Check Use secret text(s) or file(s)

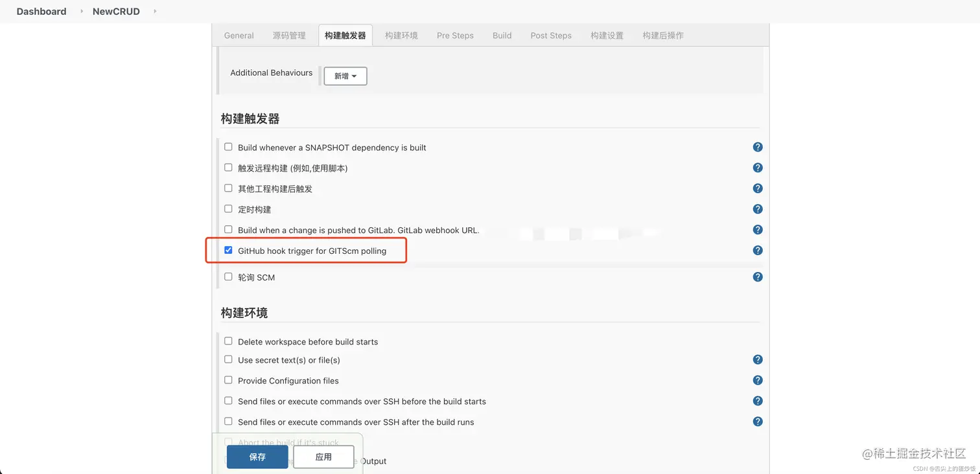pos(228,359)
